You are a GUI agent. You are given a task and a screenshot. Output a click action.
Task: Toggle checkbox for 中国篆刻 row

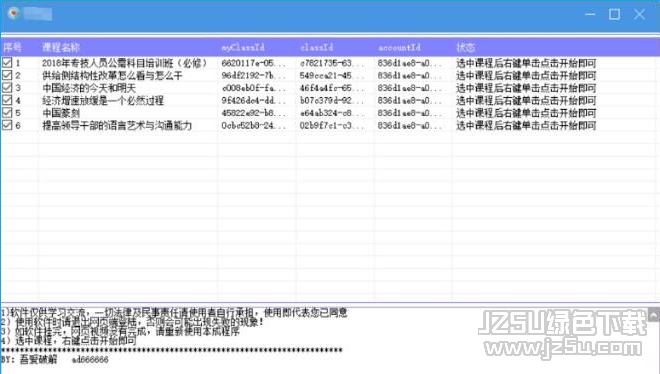pos(7,113)
